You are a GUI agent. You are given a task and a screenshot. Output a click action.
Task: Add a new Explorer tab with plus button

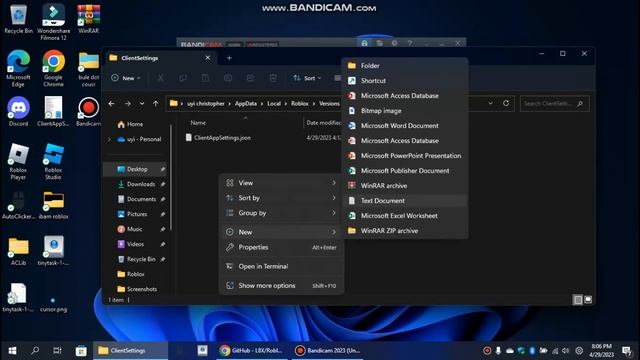(x=229, y=58)
